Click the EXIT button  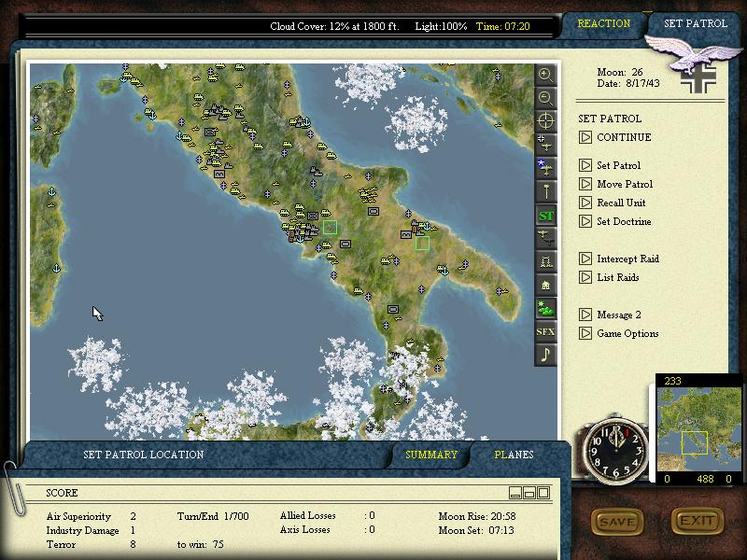pyautogui.click(x=698, y=522)
